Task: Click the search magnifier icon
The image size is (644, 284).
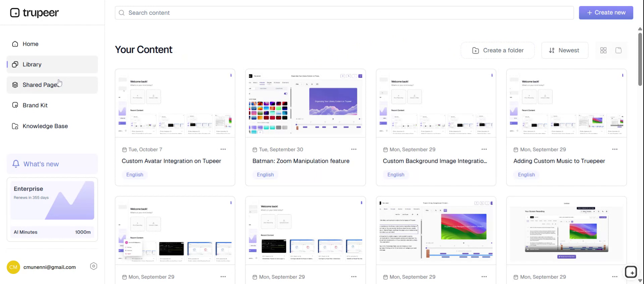Action: click(x=121, y=13)
